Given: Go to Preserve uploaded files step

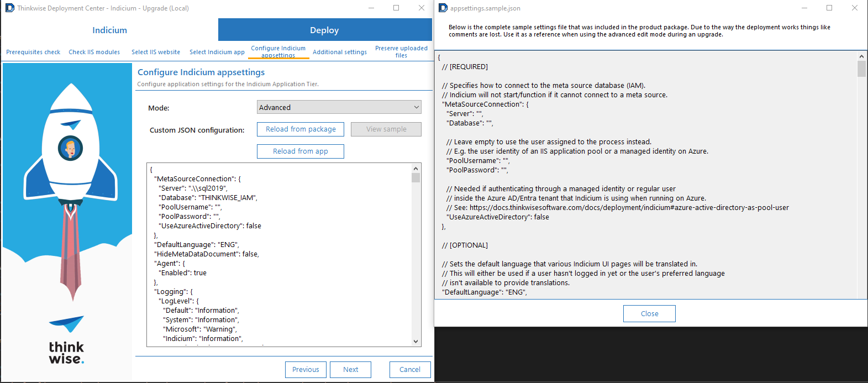Looking at the screenshot, I should pyautogui.click(x=402, y=51).
